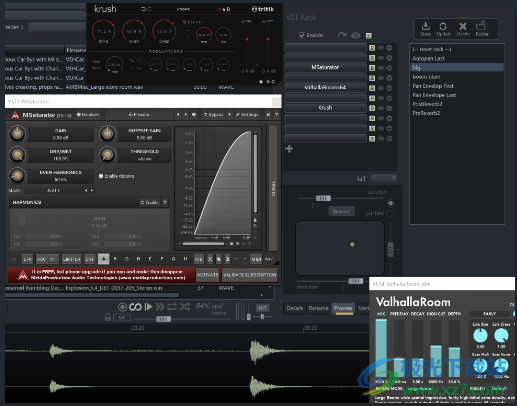
Task: Click MSaturator Random button
Action: coord(88,114)
